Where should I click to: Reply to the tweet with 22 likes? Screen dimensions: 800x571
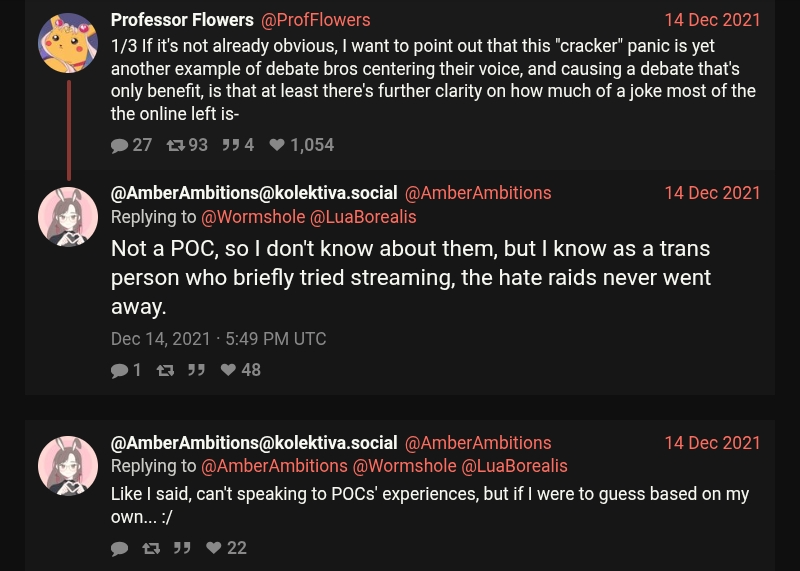120,549
